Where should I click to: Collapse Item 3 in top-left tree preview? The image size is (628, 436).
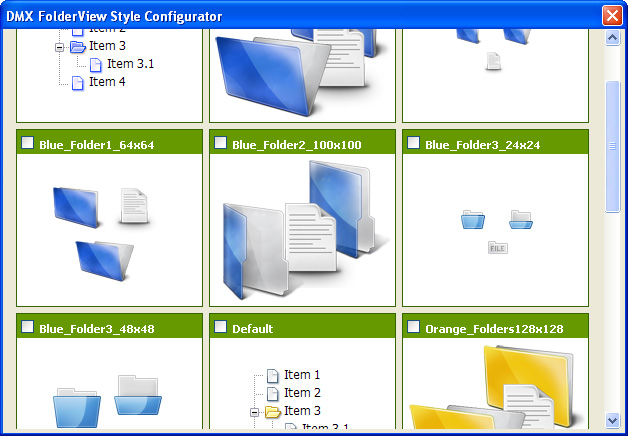59,48
